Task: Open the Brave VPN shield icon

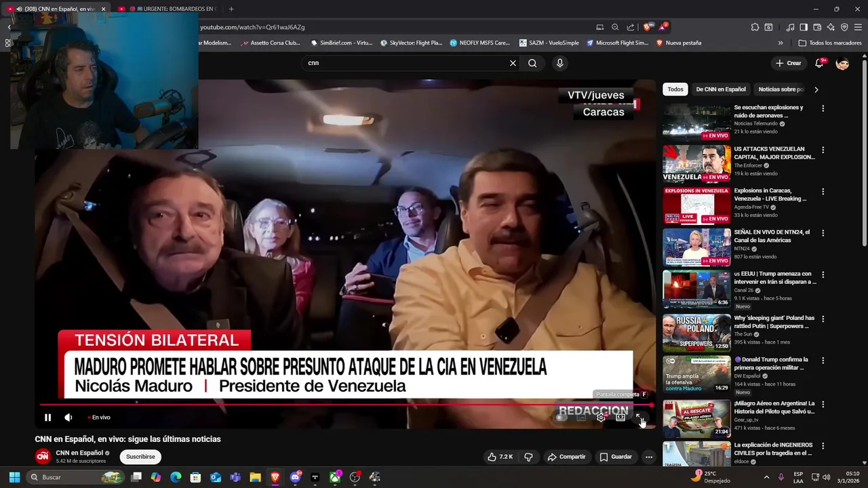Action: pos(844,27)
